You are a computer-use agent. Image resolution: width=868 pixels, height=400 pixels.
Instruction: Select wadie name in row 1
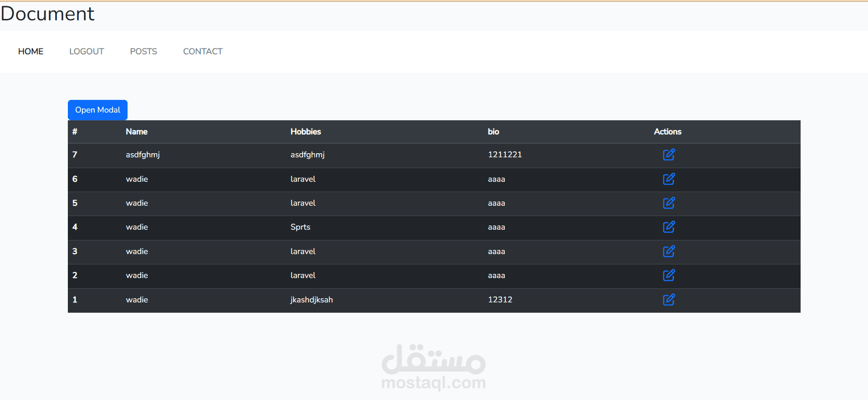pyautogui.click(x=137, y=300)
